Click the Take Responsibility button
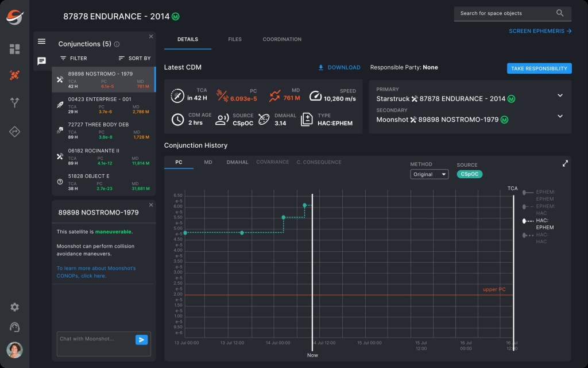Image resolution: width=588 pixels, height=368 pixels. point(539,68)
